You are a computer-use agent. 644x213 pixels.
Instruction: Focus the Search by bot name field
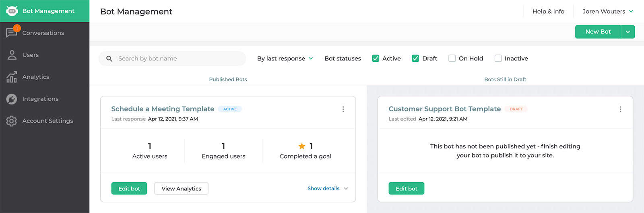pyautogui.click(x=172, y=58)
